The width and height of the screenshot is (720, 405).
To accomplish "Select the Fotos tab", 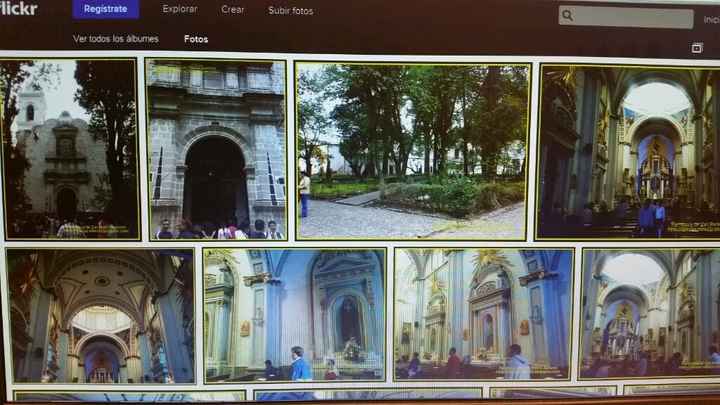I will click(x=196, y=39).
